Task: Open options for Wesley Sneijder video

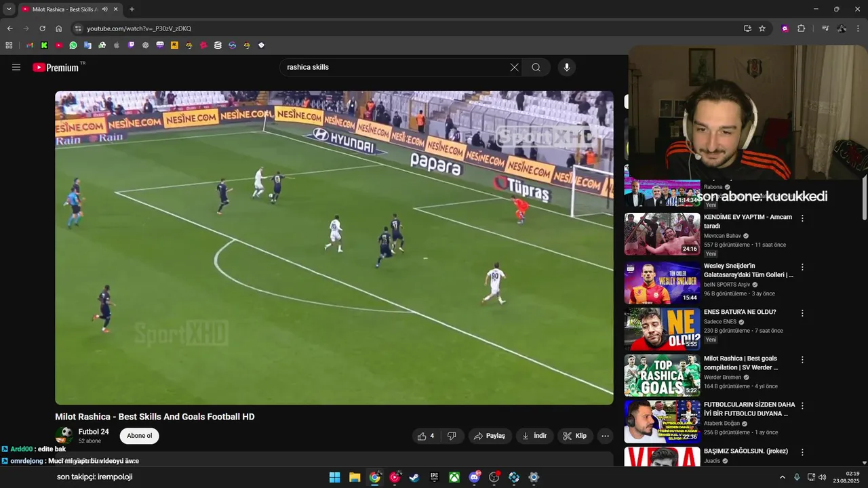Action: pos(802,267)
